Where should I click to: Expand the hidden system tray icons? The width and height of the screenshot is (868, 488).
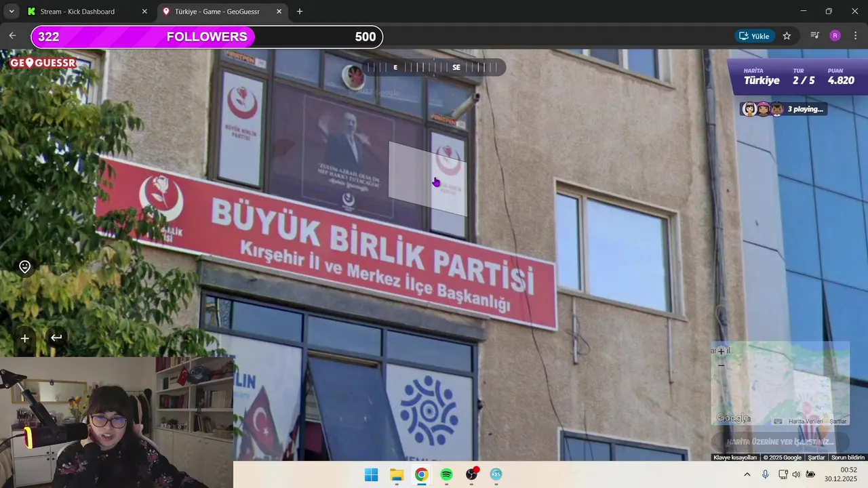click(747, 474)
